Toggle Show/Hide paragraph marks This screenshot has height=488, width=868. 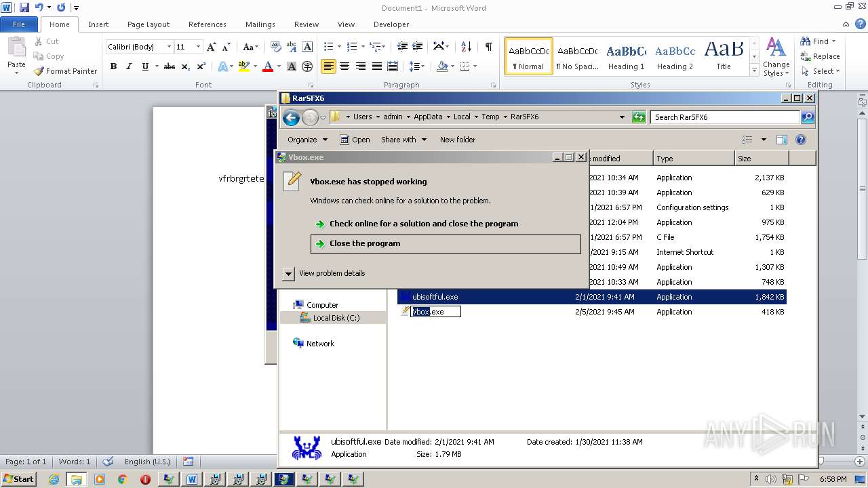488,47
